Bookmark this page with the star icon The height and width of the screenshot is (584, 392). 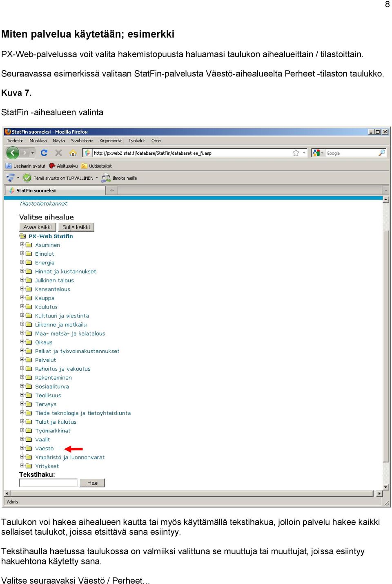point(296,153)
